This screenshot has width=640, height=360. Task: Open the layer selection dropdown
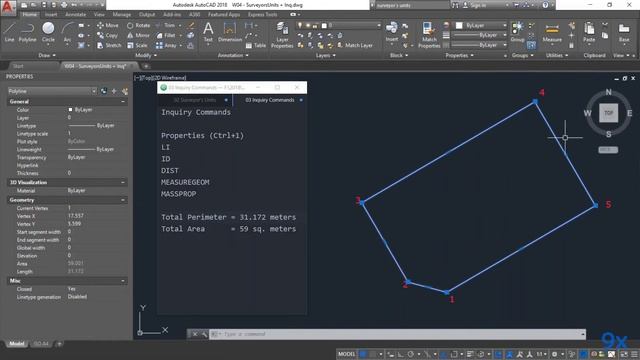pyautogui.click(x=338, y=25)
